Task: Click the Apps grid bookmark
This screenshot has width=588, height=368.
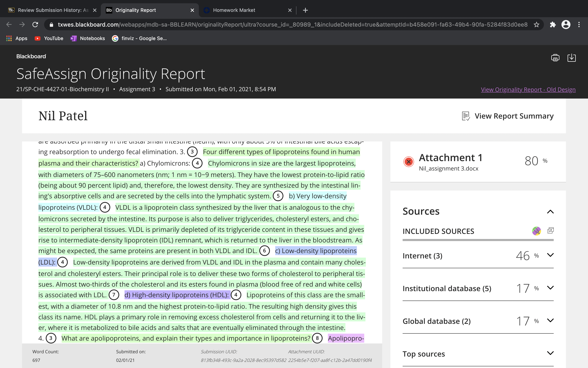Action: (x=17, y=38)
